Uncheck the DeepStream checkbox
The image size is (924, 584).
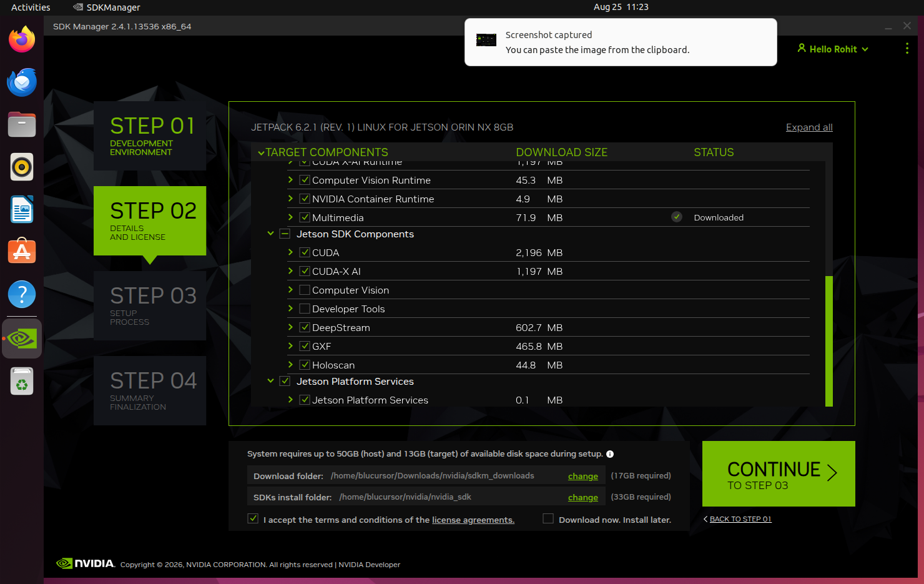click(305, 327)
